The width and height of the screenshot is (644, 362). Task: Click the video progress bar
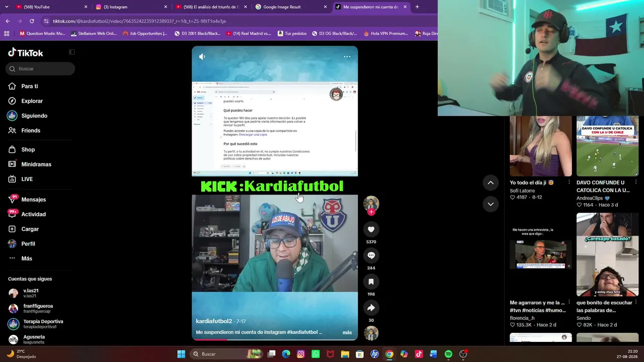click(275, 339)
